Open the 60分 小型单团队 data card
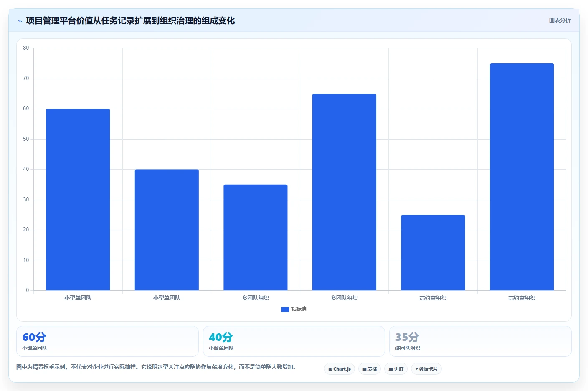The height and width of the screenshot is (391, 588). 107,341
